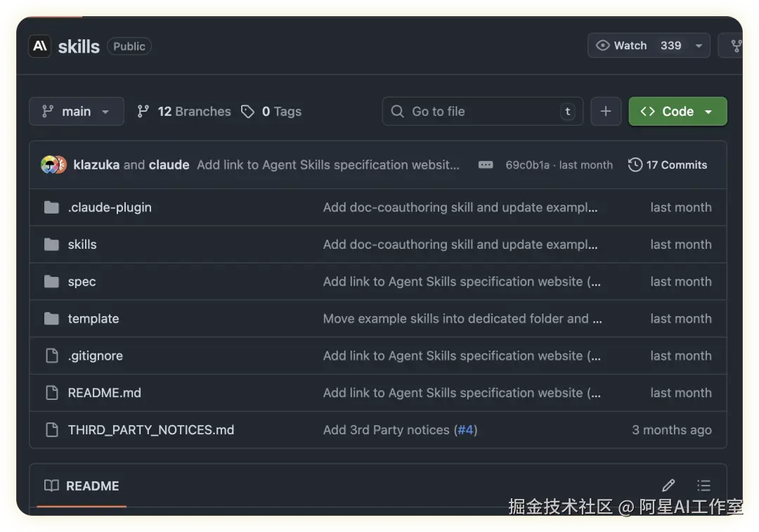759x532 pixels.
Task: Open the main branch selector dropdown
Action: (77, 111)
